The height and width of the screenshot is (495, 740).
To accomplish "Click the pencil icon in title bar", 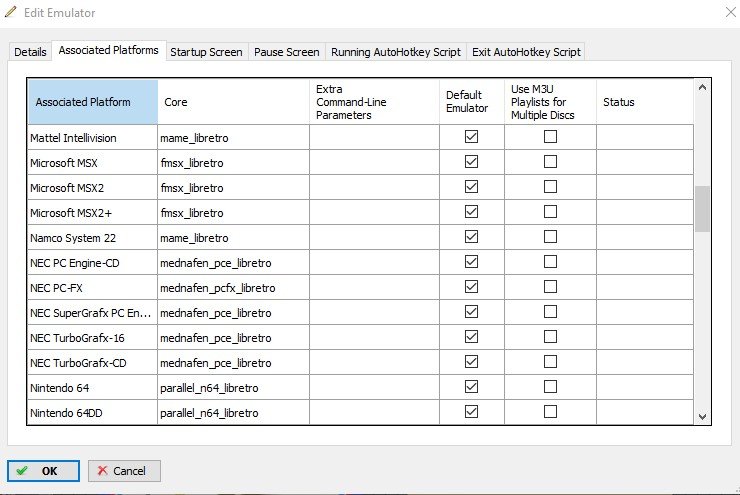I will pos(10,12).
